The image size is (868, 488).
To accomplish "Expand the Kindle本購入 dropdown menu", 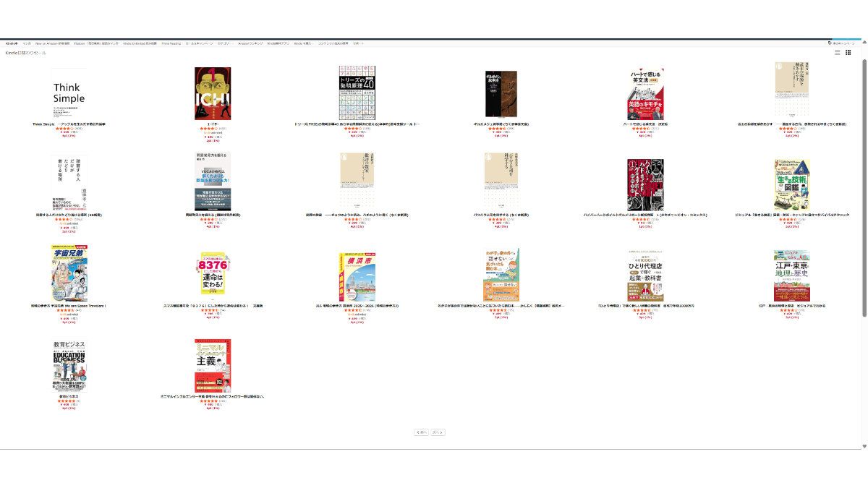I will coord(303,43).
